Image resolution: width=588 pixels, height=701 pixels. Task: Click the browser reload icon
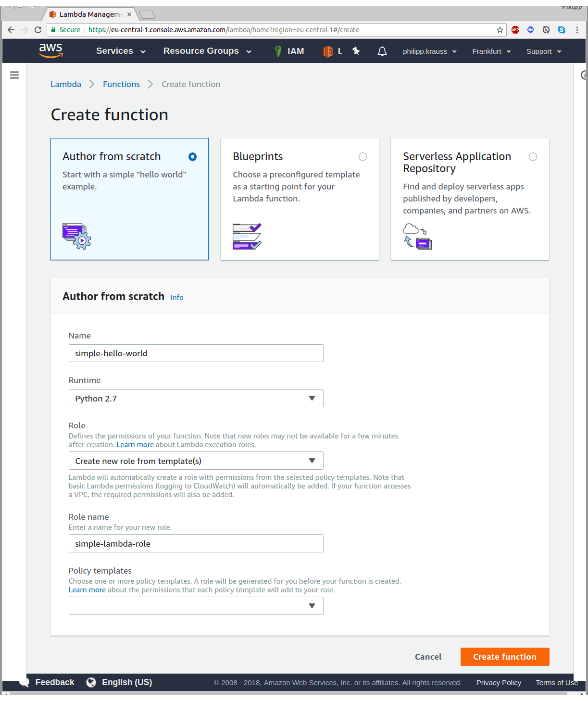coord(38,30)
